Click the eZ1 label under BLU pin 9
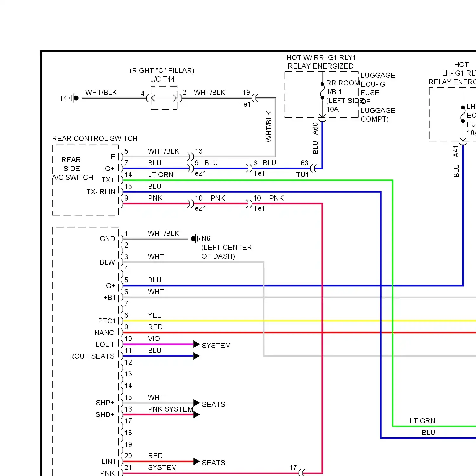 [201, 174]
